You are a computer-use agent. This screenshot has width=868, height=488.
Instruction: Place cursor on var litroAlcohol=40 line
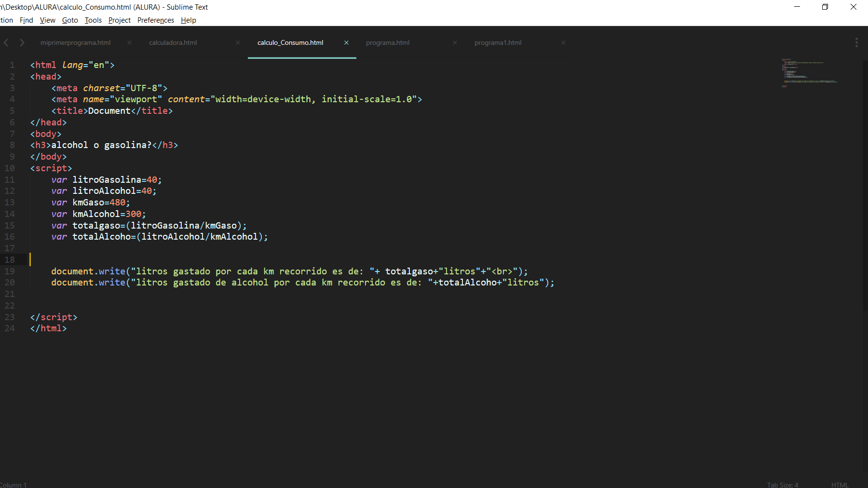[104, 191]
